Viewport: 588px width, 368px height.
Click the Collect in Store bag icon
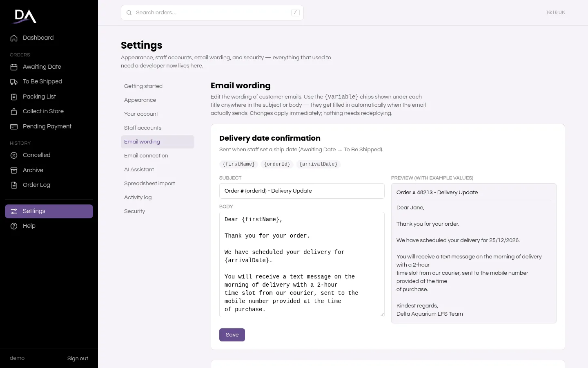[14, 112]
